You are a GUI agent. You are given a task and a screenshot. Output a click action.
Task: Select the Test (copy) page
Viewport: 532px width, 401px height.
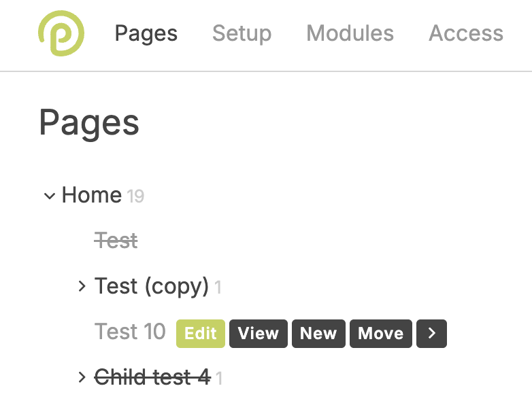pos(151,286)
